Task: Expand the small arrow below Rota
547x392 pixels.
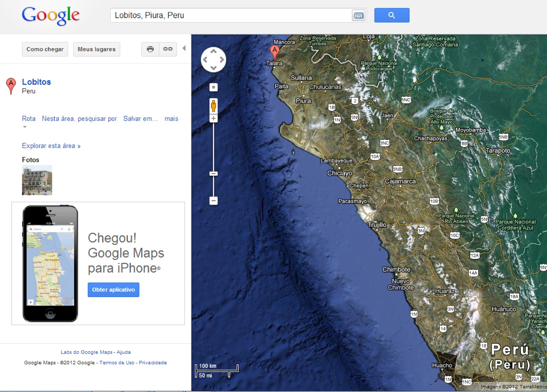Action: pyautogui.click(x=25, y=127)
